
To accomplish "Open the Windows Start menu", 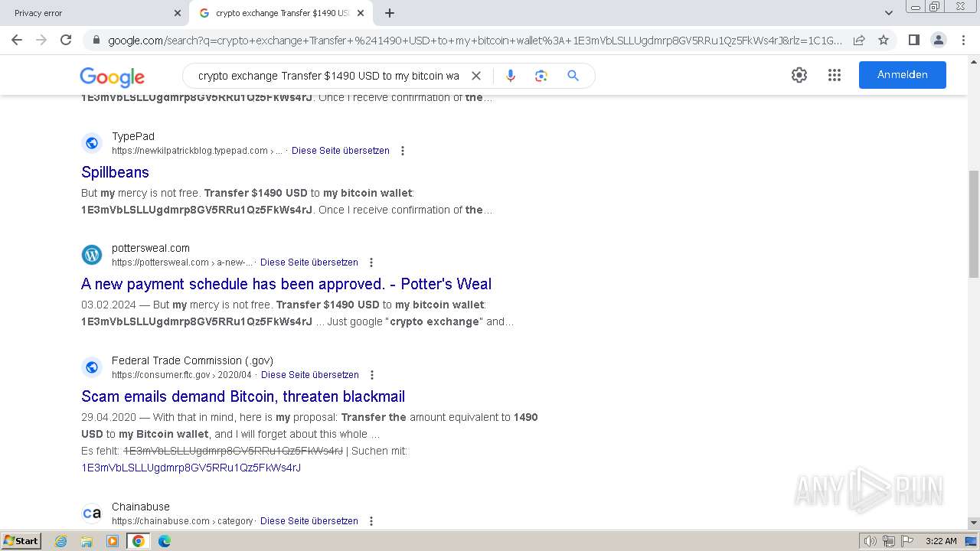I will [21, 541].
